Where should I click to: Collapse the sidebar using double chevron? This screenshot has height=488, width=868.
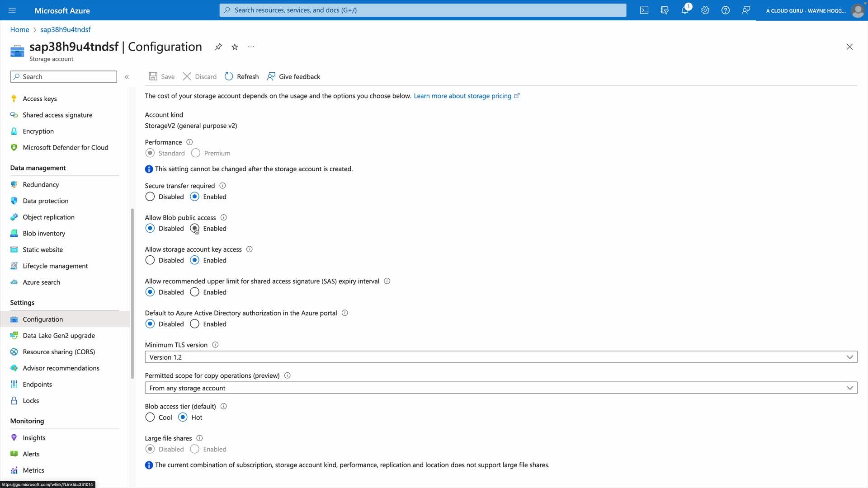[127, 77]
